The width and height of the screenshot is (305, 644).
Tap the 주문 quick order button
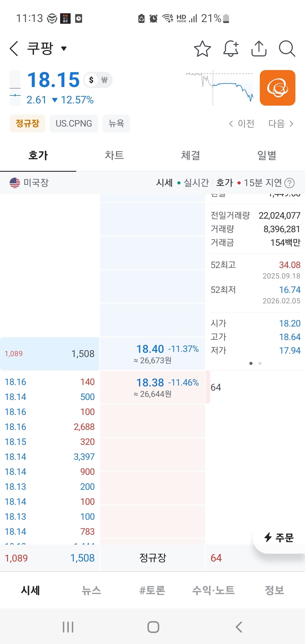279,537
